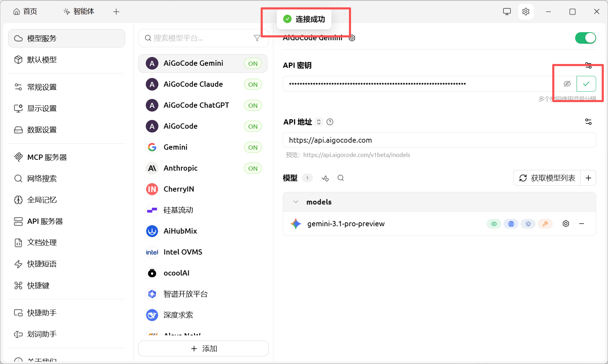Viewport: 608px width, 364px height.
Task: Run model health check icon
Action: point(325,178)
